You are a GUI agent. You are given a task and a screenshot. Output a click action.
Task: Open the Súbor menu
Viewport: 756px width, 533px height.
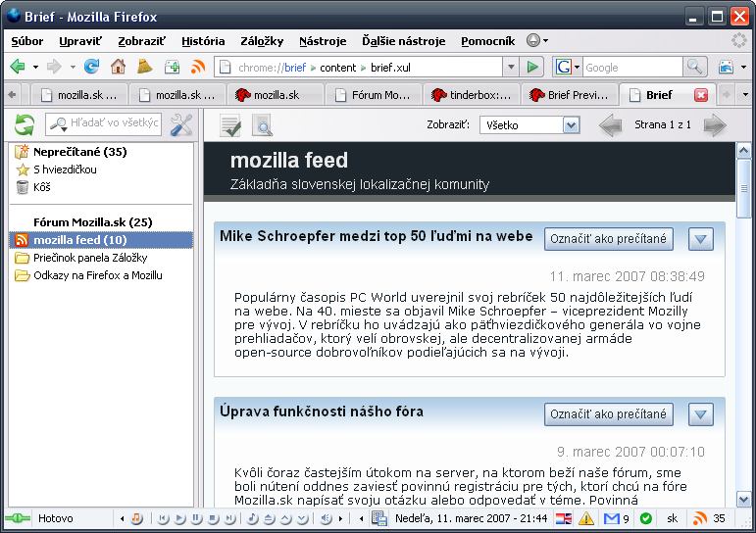pyautogui.click(x=27, y=41)
